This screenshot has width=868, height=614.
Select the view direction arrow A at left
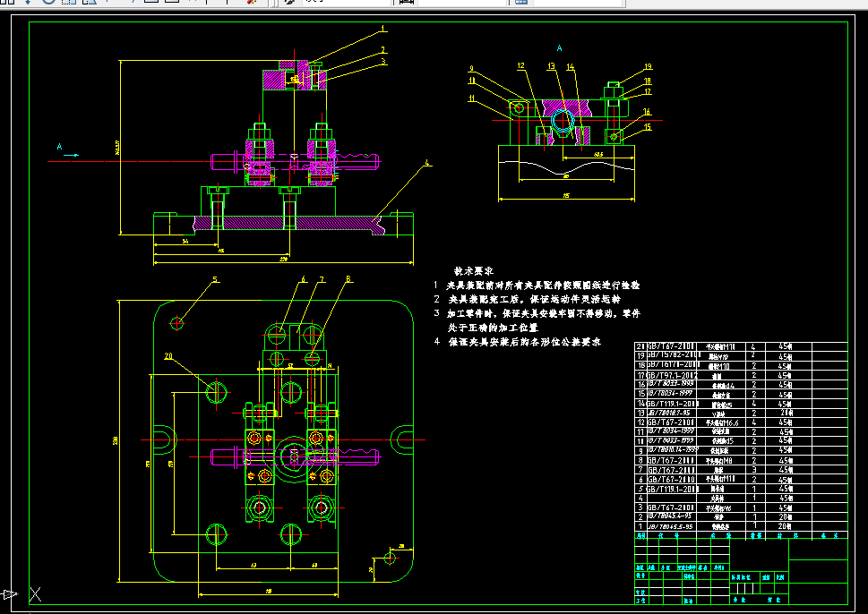[67, 149]
